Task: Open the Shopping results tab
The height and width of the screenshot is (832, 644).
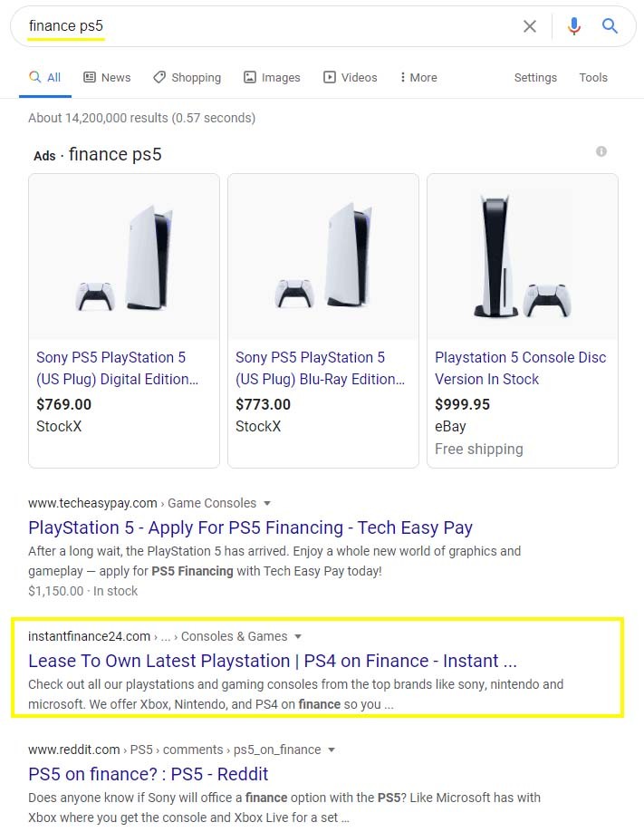Action: tap(187, 78)
